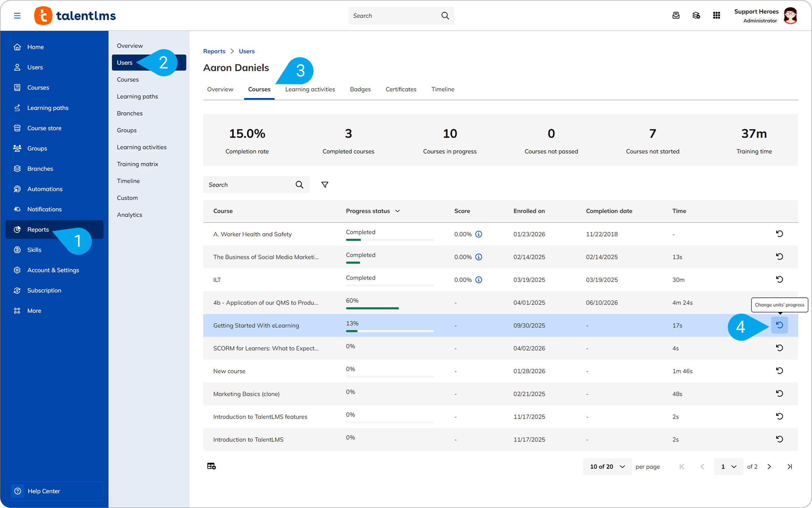
Task: Open the Help Center button
Action: pos(54,491)
